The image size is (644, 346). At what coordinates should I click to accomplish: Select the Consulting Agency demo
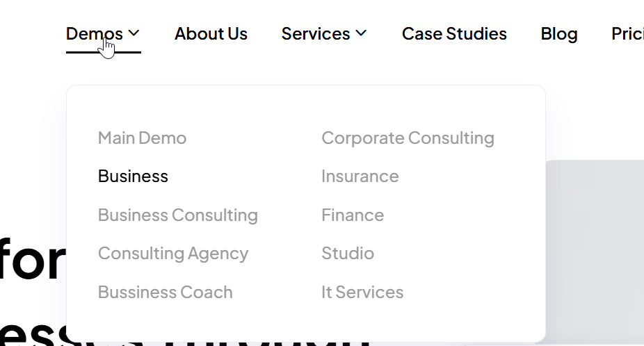172,254
